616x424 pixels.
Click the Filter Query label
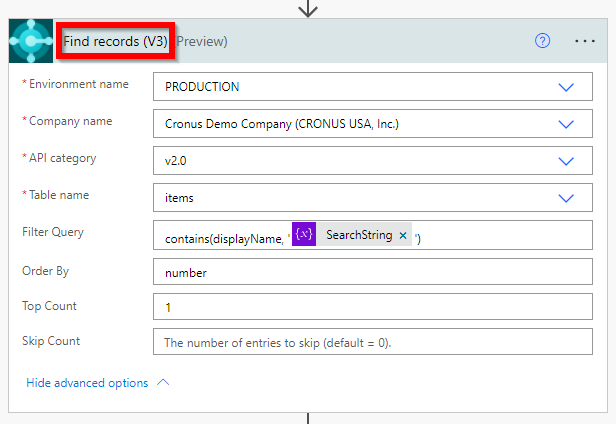click(53, 232)
